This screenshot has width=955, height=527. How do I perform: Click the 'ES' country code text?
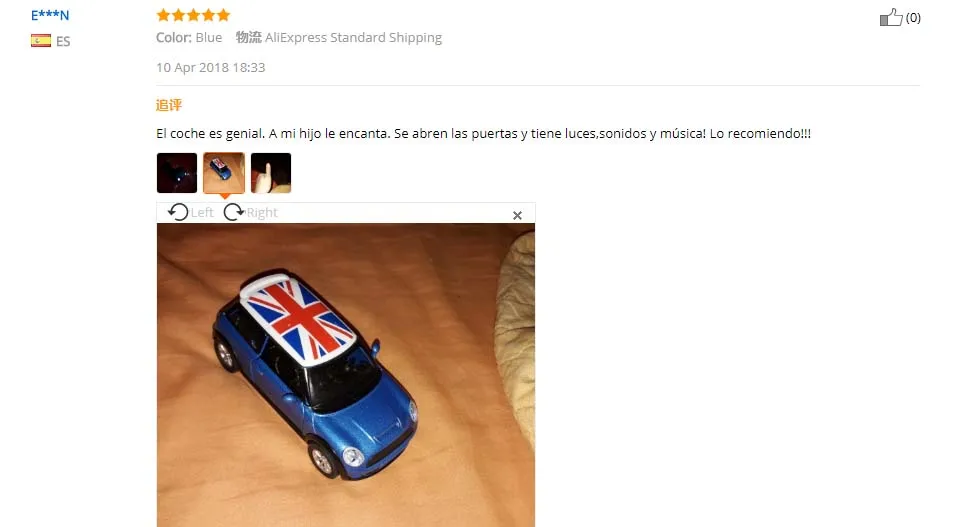63,41
